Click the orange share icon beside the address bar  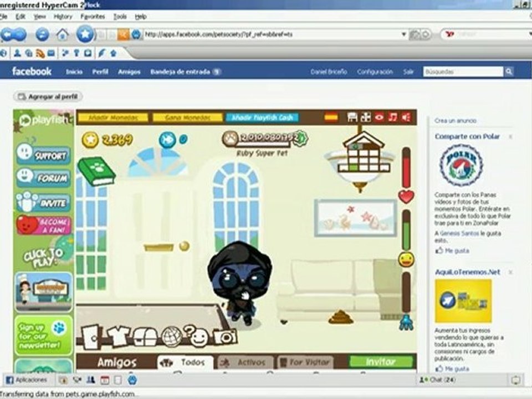pos(123,34)
